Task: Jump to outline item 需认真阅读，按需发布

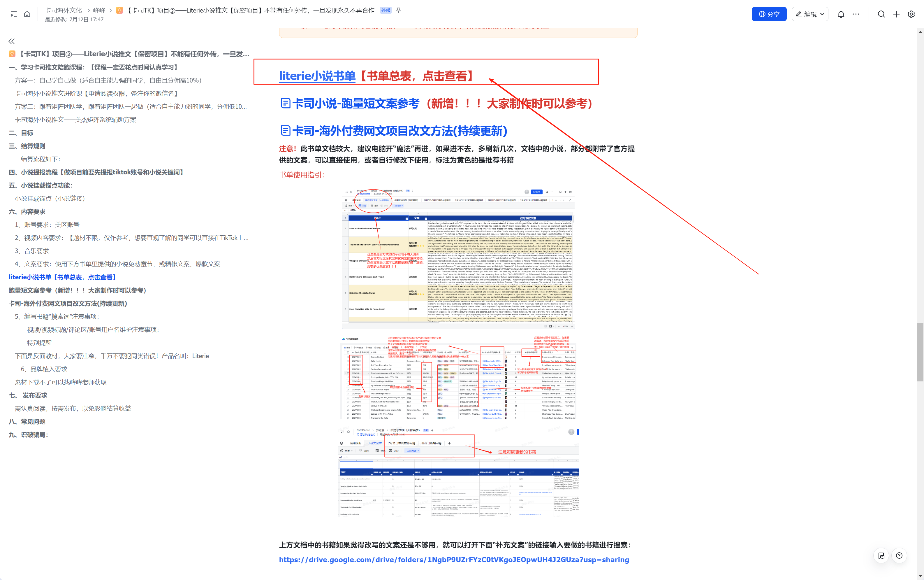Action: point(73,408)
